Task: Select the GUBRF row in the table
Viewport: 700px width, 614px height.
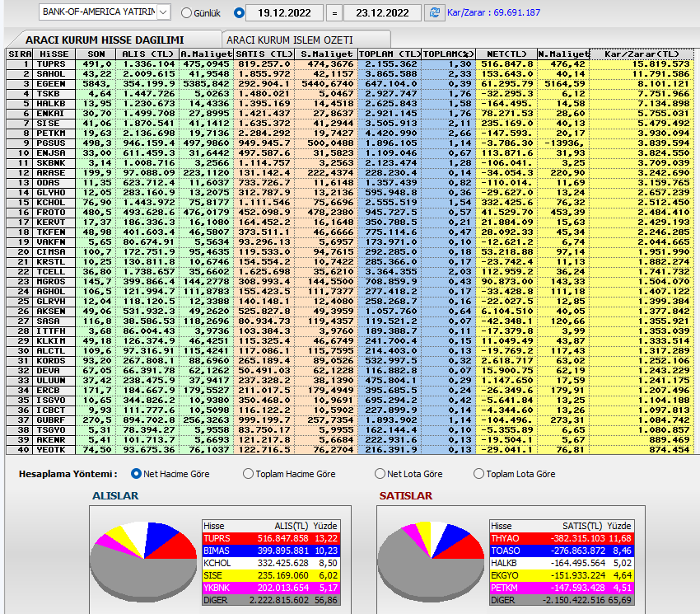Action: (350, 420)
